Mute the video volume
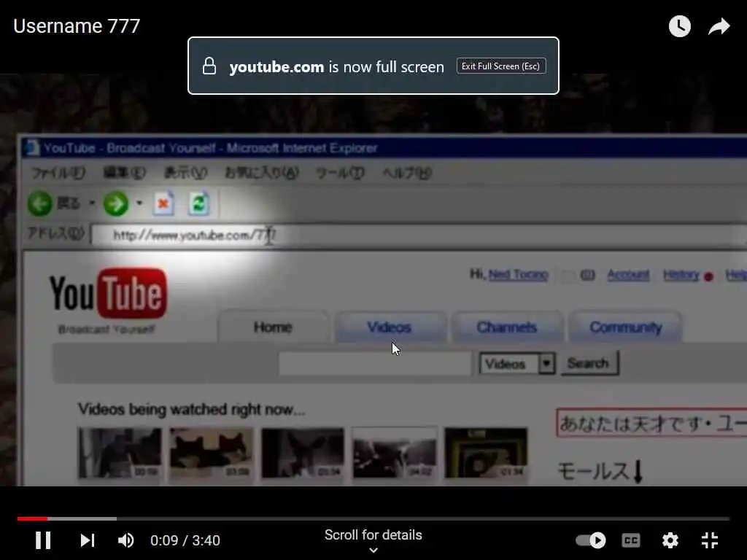This screenshot has width=747, height=560. 125,540
